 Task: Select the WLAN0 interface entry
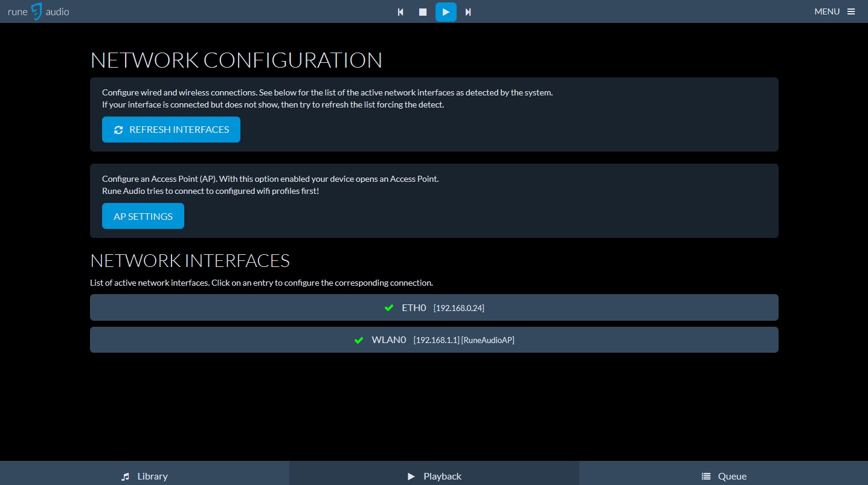[434, 340]
